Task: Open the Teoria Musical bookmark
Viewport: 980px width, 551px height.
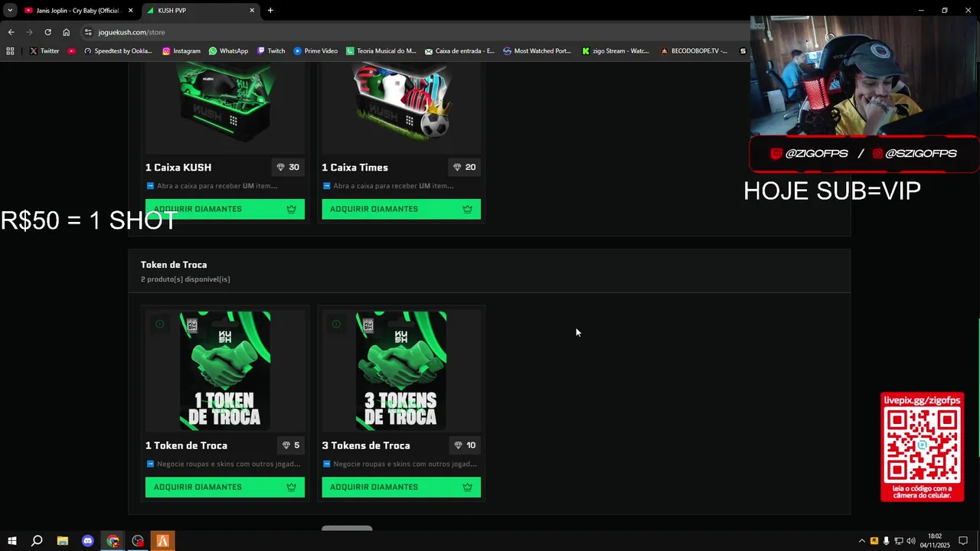Action: (381, 51)
